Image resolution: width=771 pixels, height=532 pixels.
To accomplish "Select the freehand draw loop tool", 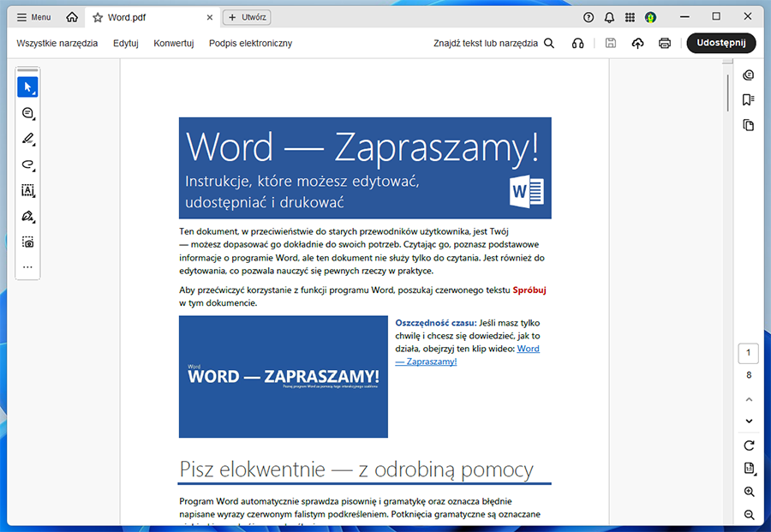I will (x=27, y=164).
